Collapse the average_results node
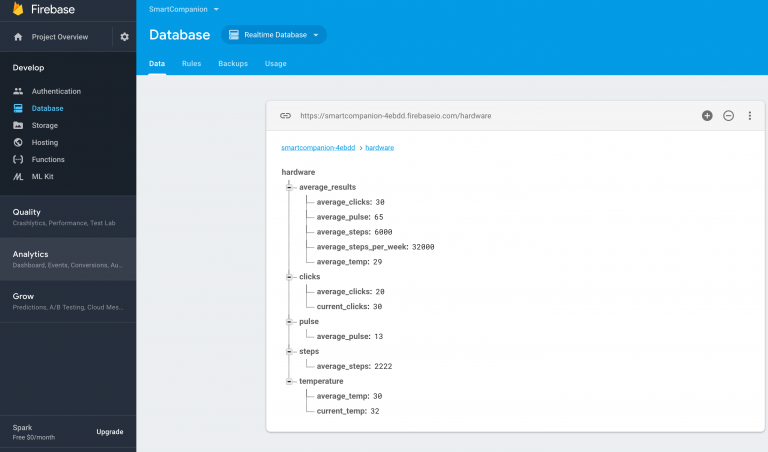This screenshot has height=452, width=768. 289,187
